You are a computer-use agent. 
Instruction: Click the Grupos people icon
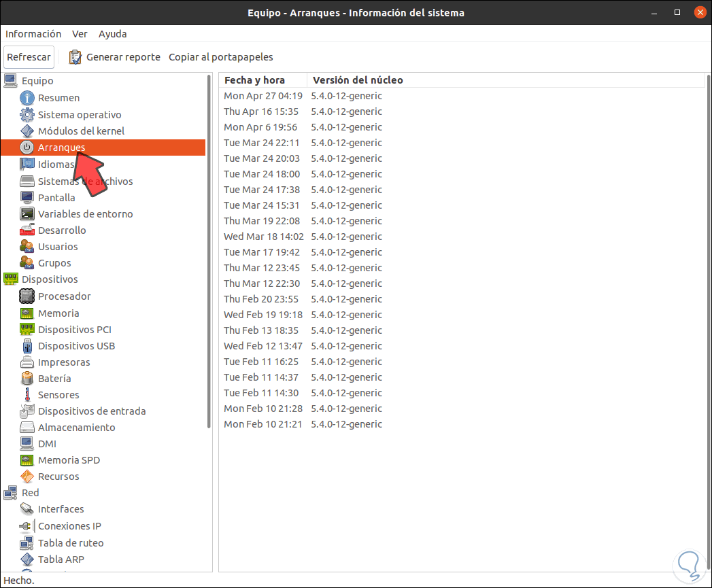pos(27,263)
